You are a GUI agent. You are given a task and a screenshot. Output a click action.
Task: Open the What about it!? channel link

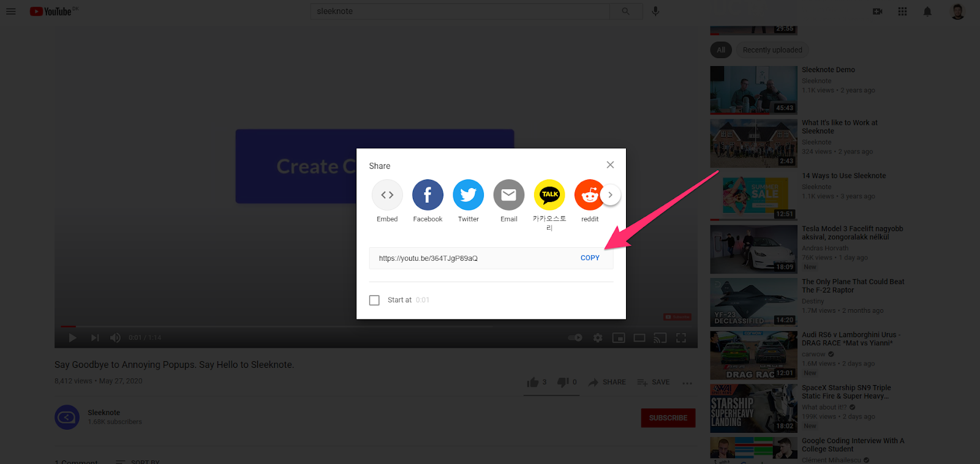pyautogui.click(x=824, y=407)
